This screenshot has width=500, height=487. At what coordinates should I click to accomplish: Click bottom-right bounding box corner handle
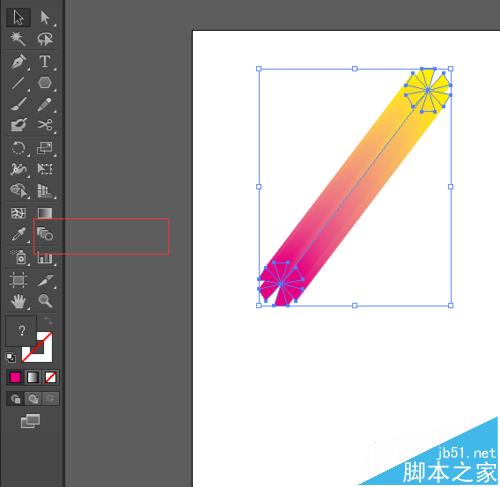[x=451, y=305]
